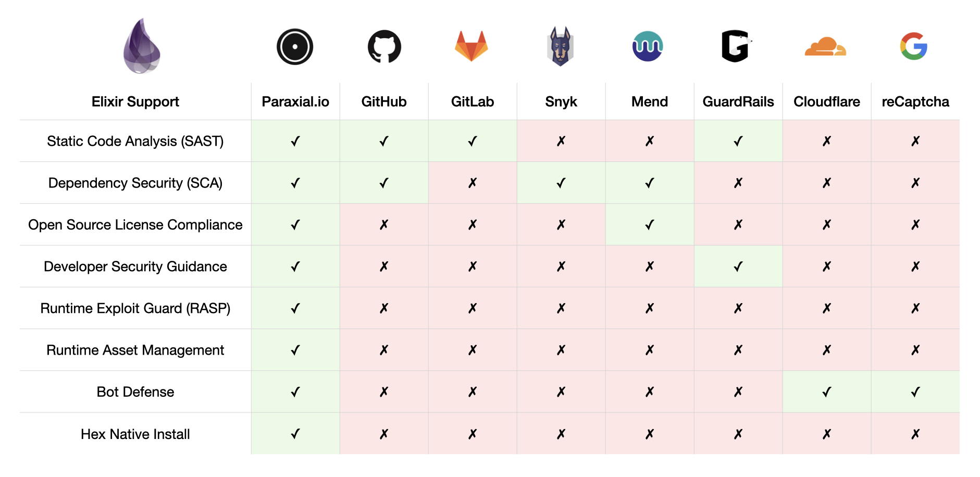The image size is (980, 477).
Task: Select the GuardRails column header
Action: 738,102
